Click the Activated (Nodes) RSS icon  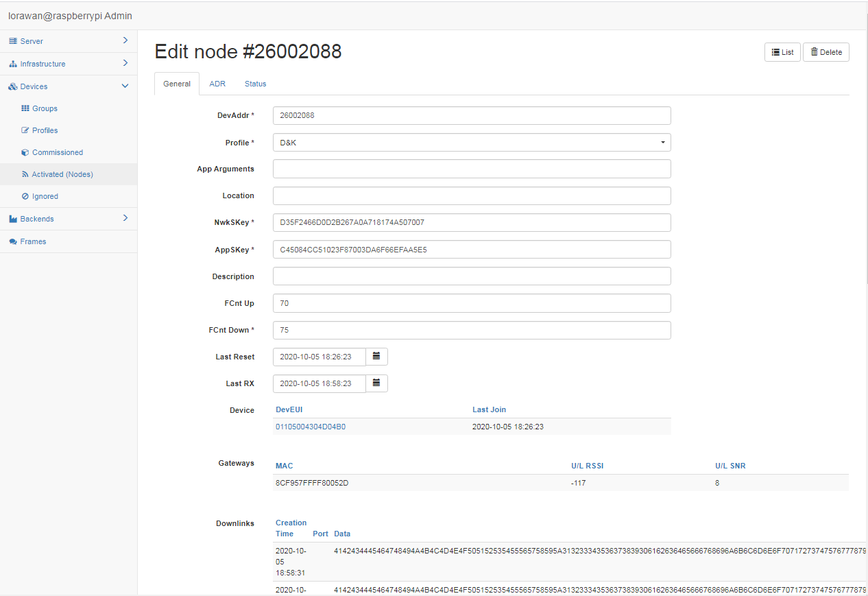tap(25, 174)
